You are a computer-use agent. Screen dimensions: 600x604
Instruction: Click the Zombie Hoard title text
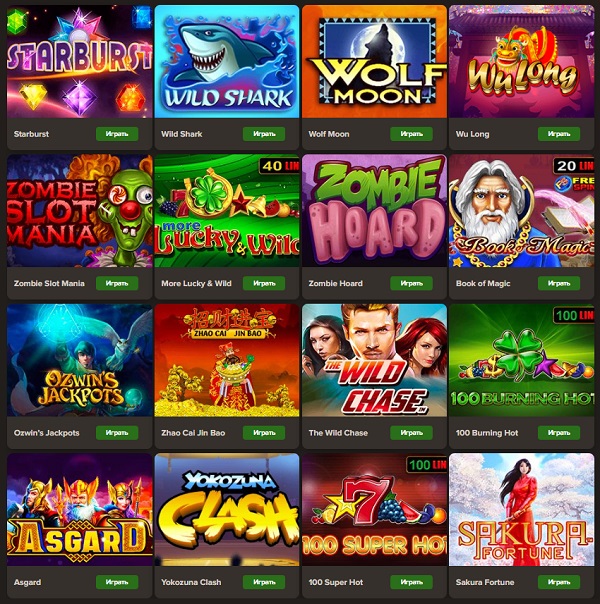tap(335, 284)
